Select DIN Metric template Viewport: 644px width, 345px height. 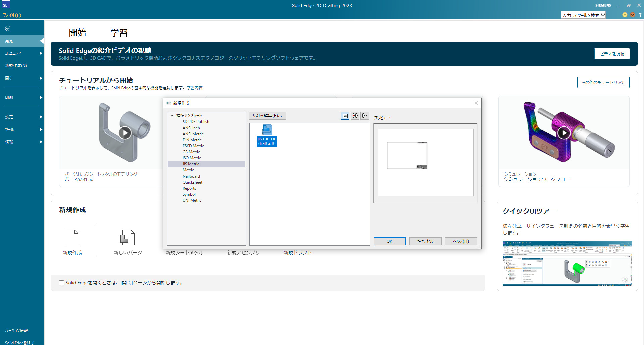point(192,140)
